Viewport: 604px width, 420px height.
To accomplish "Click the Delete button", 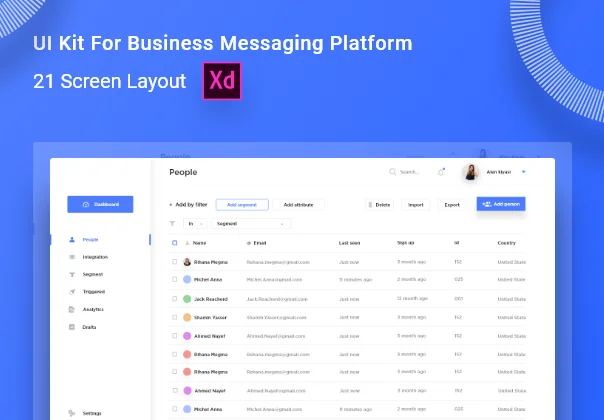I will point(379,205).
